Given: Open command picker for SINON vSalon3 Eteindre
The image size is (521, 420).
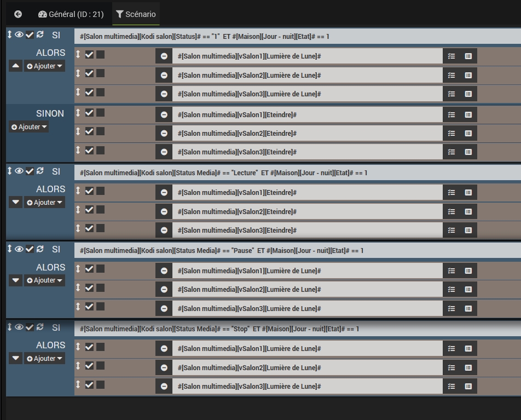Looking at the screenshot, I should [468, 152].
